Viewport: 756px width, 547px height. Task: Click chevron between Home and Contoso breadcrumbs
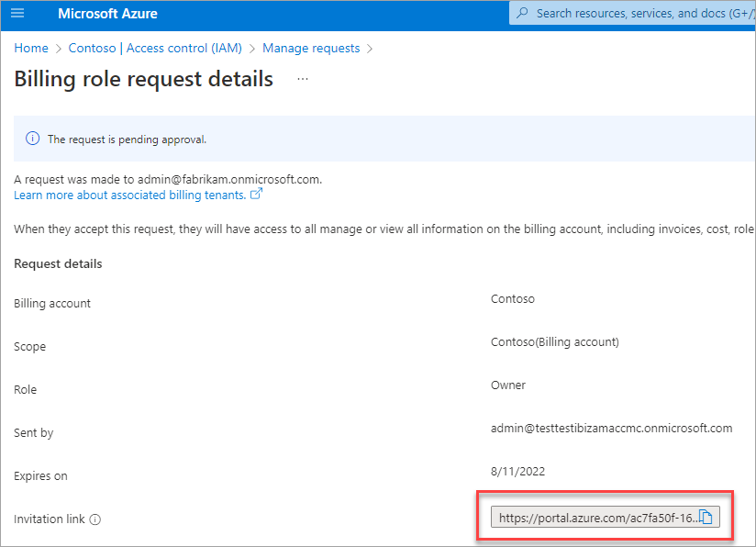click(59, 49)
